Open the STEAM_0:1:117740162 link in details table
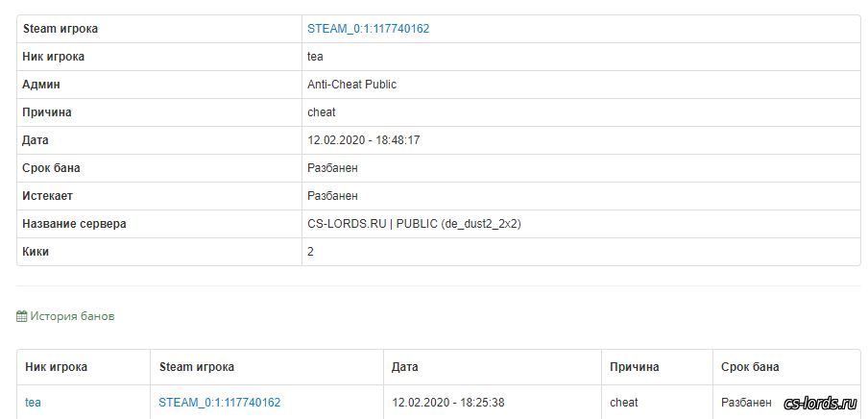 (x=368, y=29)
